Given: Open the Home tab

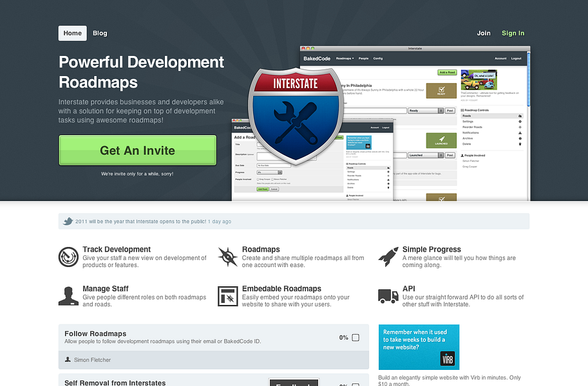Looking at the screenshot, I should pyautogui.click(x=72, y=33).
